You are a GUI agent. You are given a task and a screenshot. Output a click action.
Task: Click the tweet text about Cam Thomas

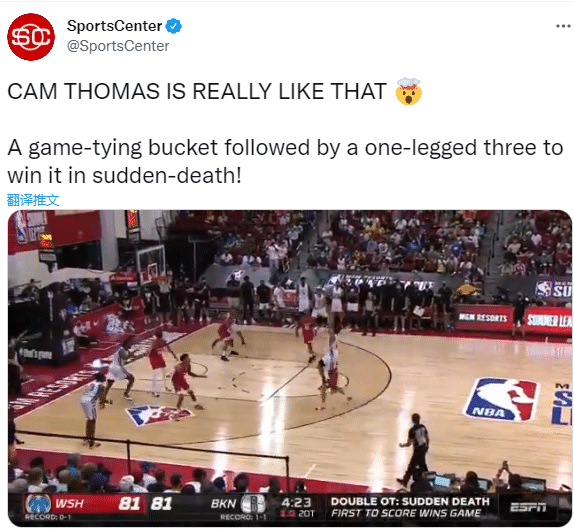coord(285,133)
